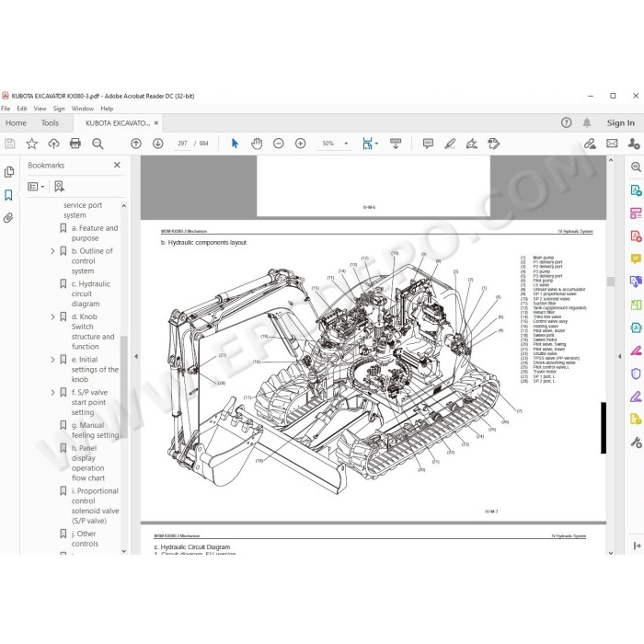Print the document

pyautogui.click(x=75, y=144)
